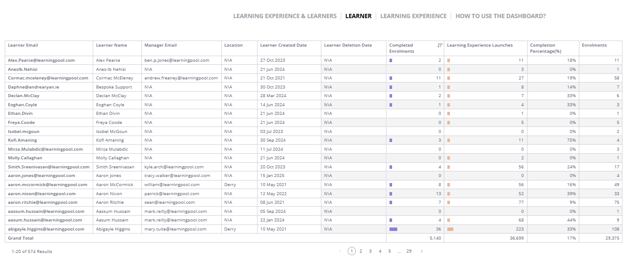Click the purple bar beside Abigayle Higgins' 36 enrolments
Viewport: 644px width, 256px height.
393,229
